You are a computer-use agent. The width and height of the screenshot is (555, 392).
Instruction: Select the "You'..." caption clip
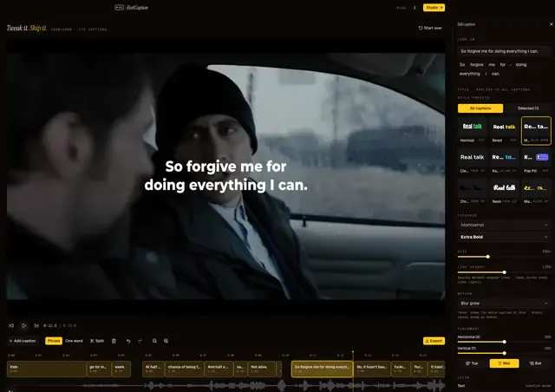tap(419, 369)
